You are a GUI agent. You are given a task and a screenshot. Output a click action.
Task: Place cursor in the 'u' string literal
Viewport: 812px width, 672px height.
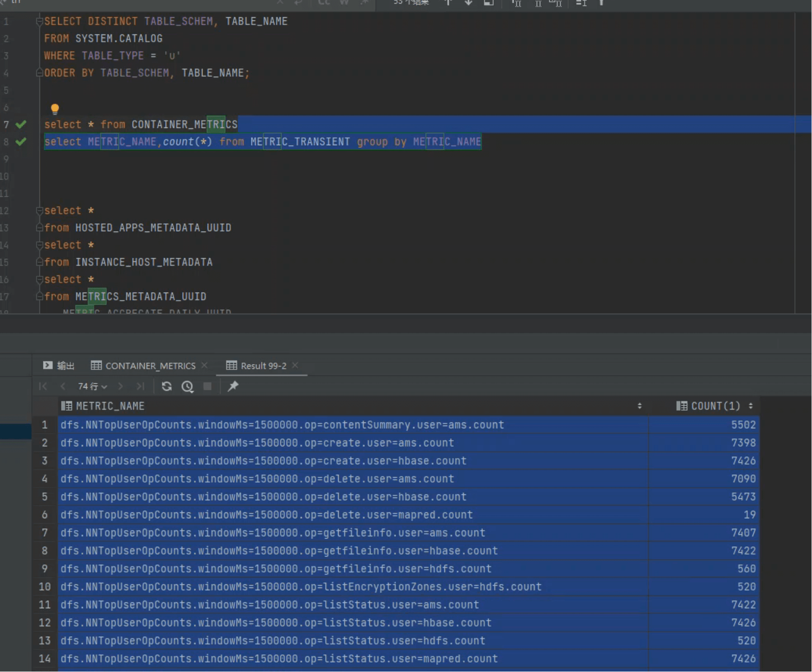pyautogui.click(x=172, y=56)
